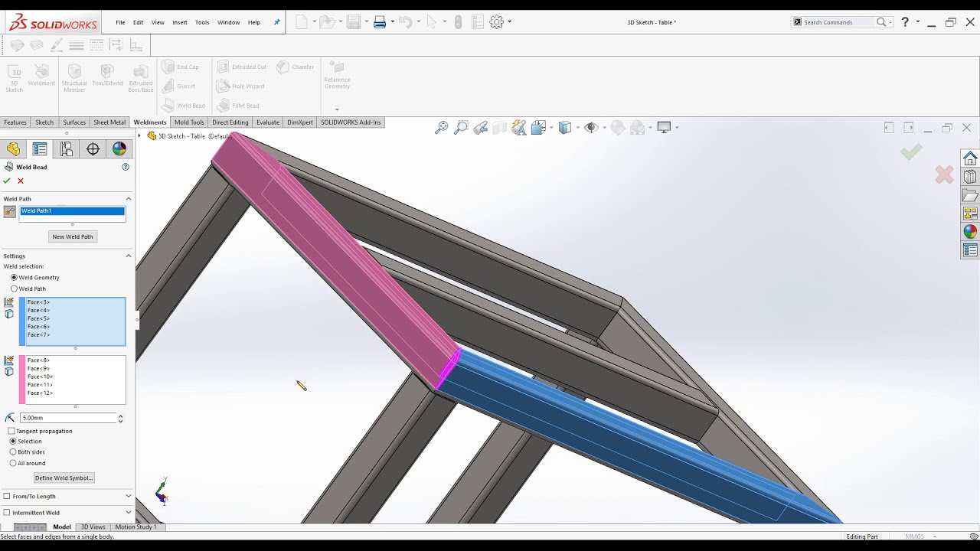Open Custom Properties icon in task pane
This screenshot has width=980, height=551.
click(970, 250)
